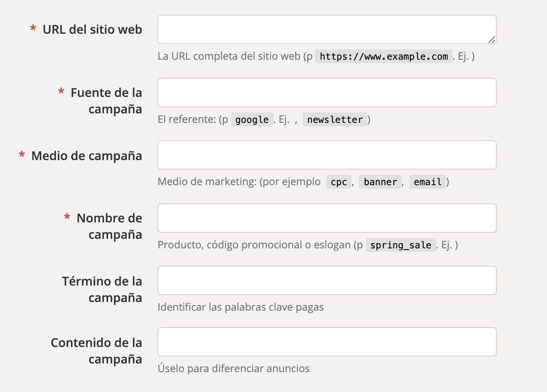The image size is (547, 392).
Task: Focus the Contenido de la campaña input
Action: [x=327, y=342]
